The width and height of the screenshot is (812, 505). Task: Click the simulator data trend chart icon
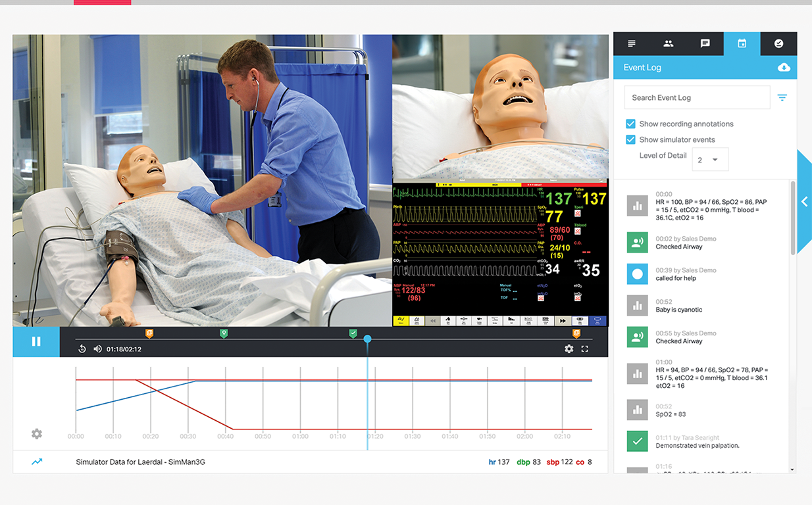point(38,462)
